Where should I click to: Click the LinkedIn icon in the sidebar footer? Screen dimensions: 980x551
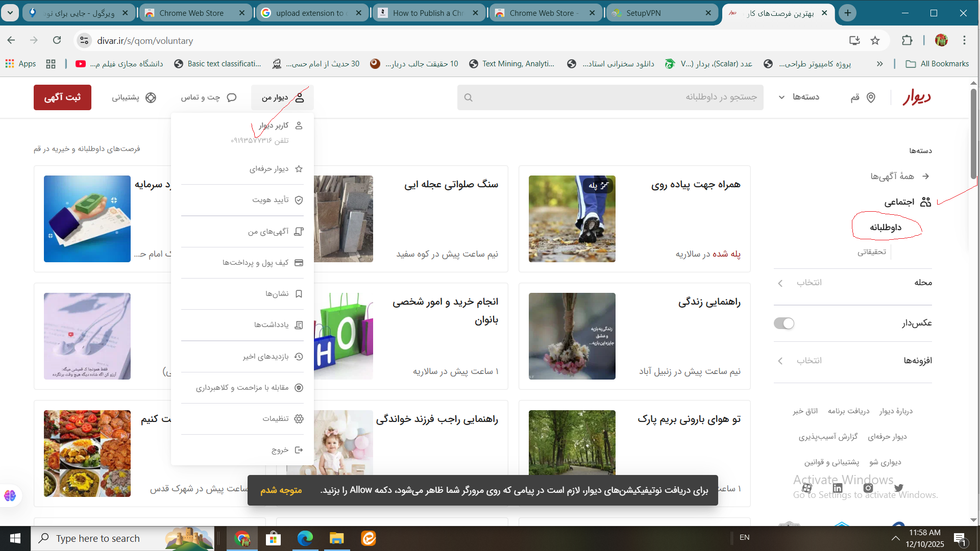(x=838, y=488)
